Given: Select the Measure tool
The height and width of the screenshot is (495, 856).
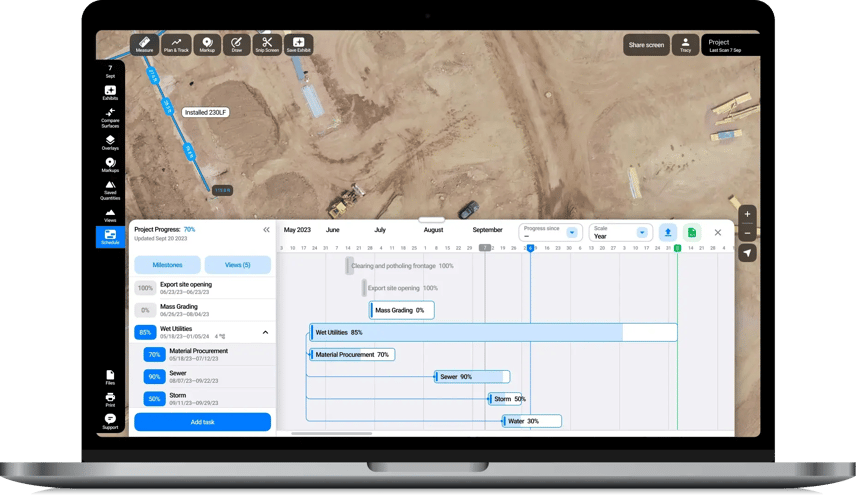Looking at the screenshot, I should 144,44.
